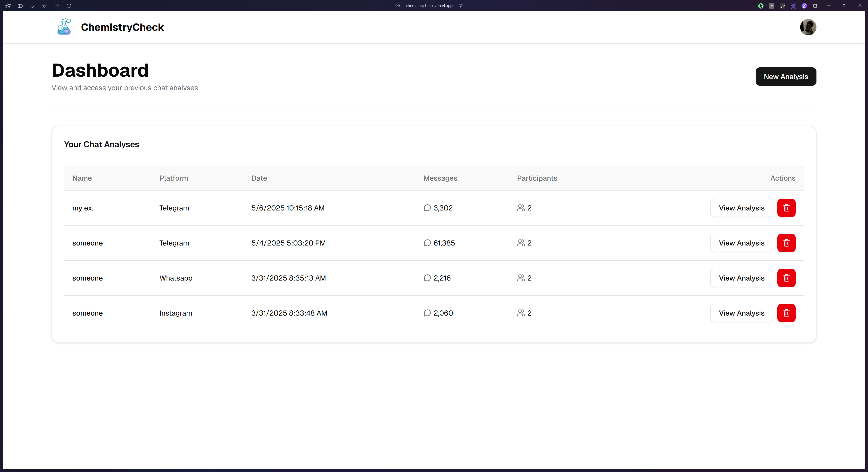Image resolution: width=868 pixels, height=472 pixels.
Task: Open site settings icon beside the URL
Action: tap(461, 6)
